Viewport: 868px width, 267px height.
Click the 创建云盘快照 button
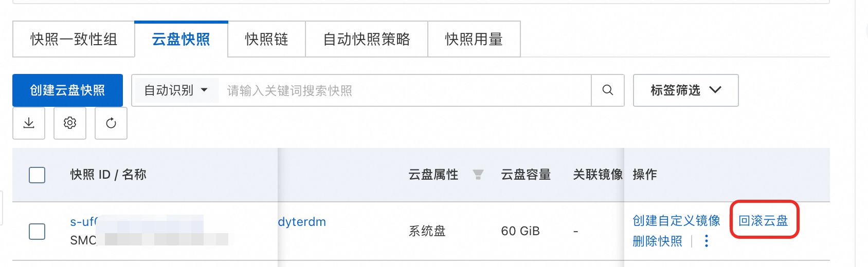coord(67,90)
